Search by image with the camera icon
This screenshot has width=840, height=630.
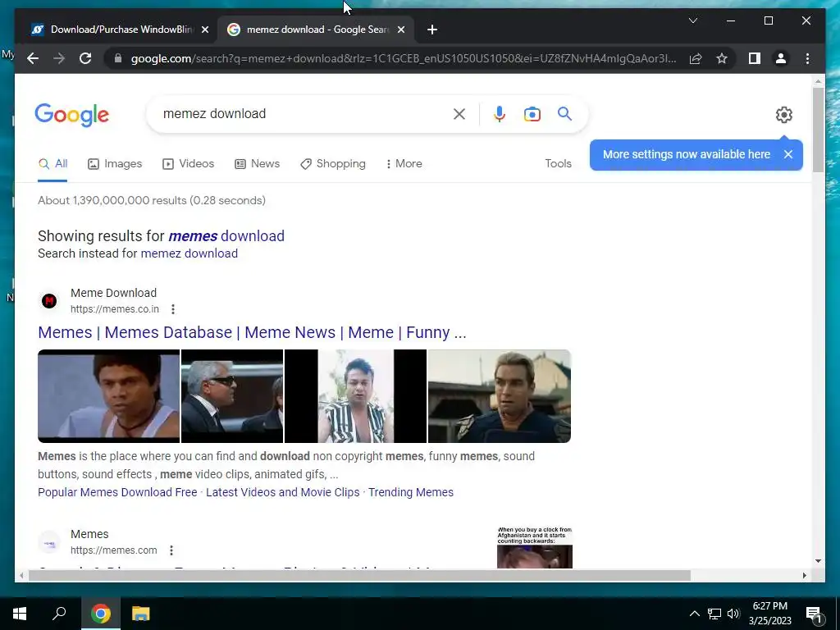pyautogui.click(x=532, y=114)
